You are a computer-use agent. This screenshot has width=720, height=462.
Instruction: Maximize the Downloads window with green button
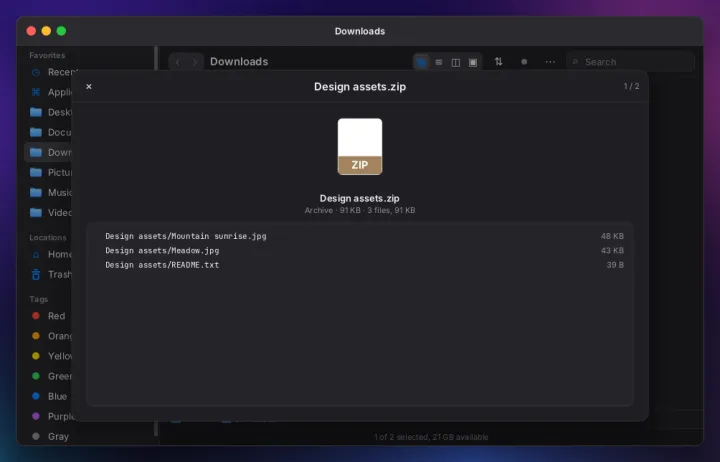[61, 31]
